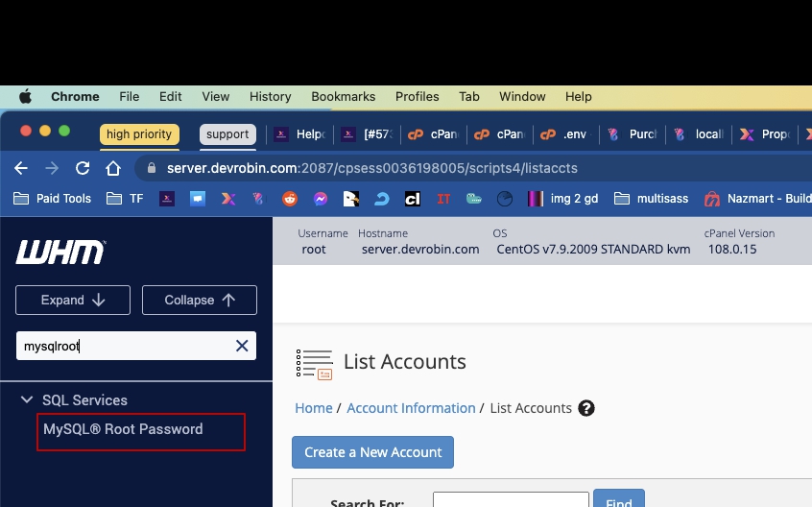Click the List Accounts page icon

pyautogui.click(x=314, y=363)
